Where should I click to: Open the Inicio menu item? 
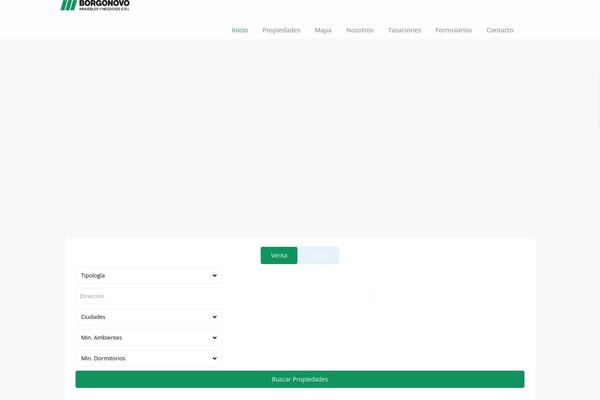point(240,30)
